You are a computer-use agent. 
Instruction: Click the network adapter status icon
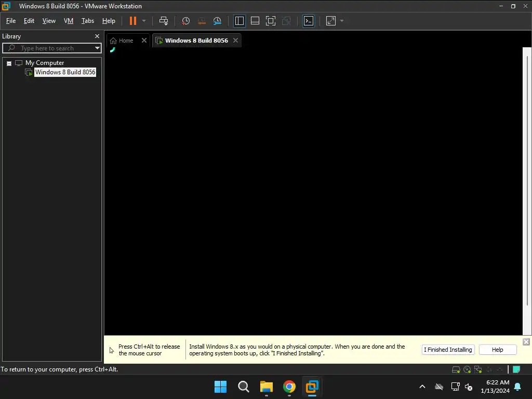coord(478,369)
